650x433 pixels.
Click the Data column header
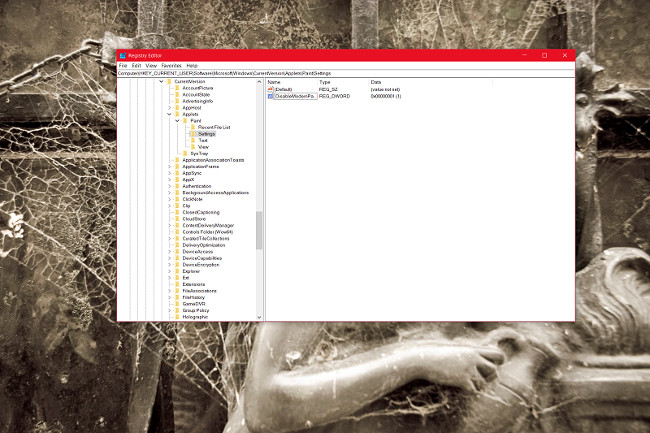(376, 82)
